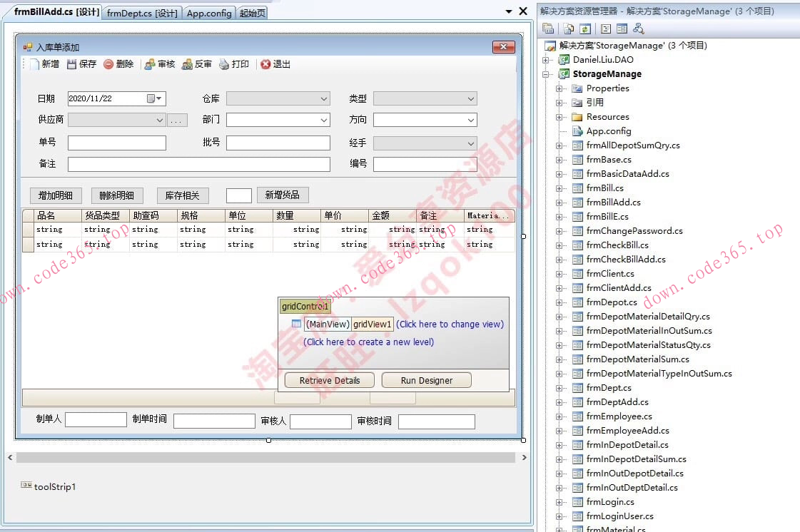The height and width of the screenshot is (532, 800).
Task: Open the 部门 combo box dropdown
Action: pos(324,121)
